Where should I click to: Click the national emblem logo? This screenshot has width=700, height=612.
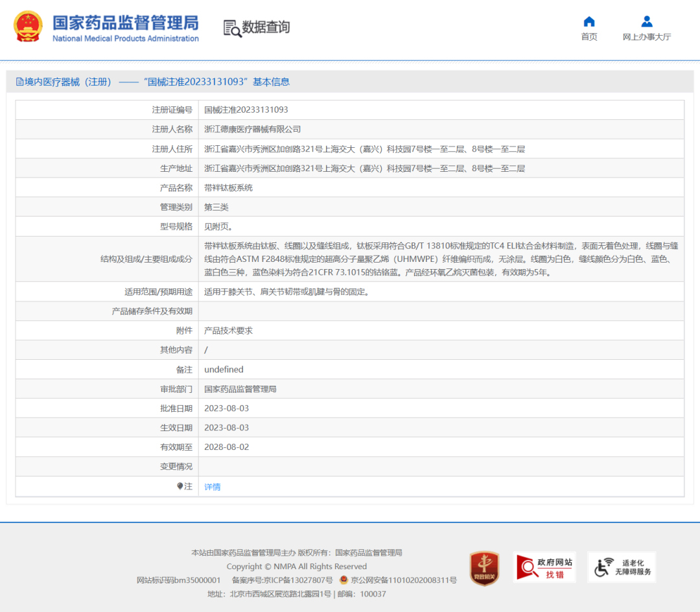[x=29, y=26]
